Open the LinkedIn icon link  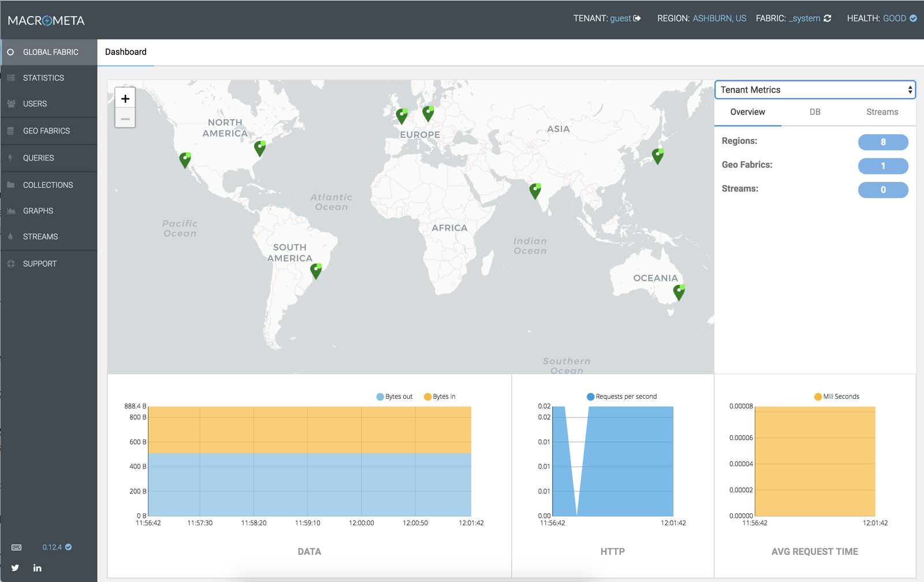(x=37, y=568)
